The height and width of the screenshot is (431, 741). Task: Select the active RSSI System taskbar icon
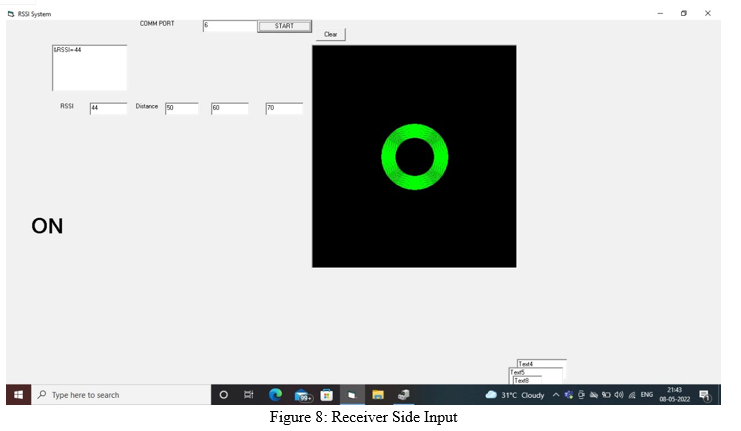coord(352,395)
